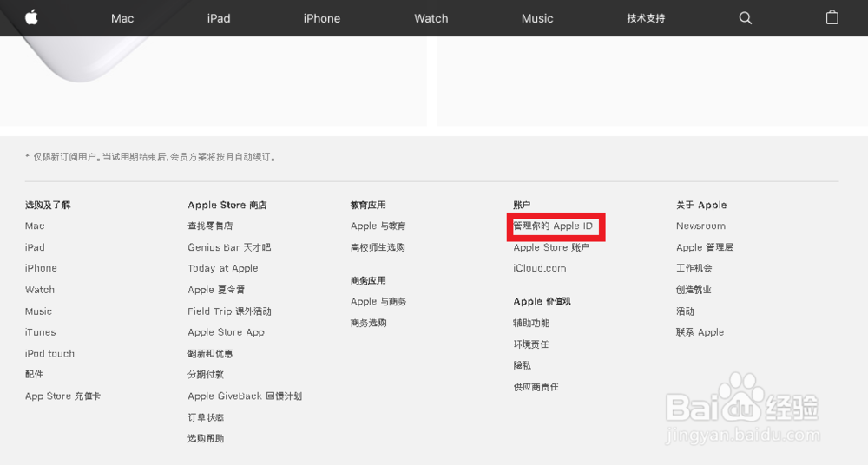
Task: Click the Apple Store 商店 heading
Action: [x=227, y=206]
